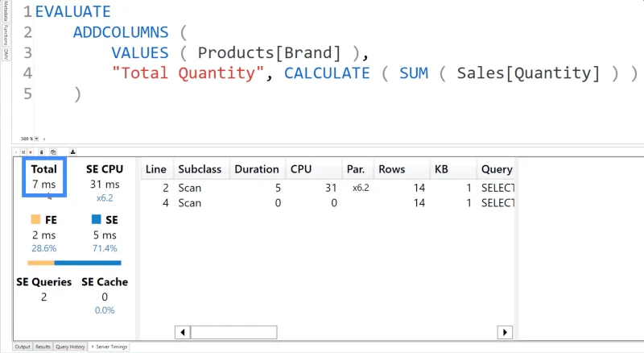Click the SE Cache 0.0% value
The image size is (644, 353).
tap(105, 310)
